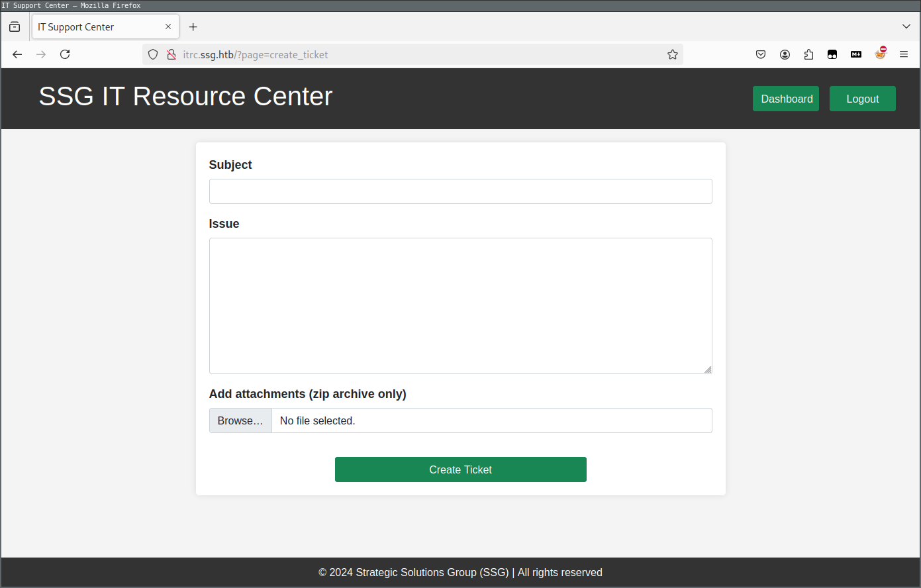
Task: Go to the Dashboard
Action: click(x=786, y=99)
